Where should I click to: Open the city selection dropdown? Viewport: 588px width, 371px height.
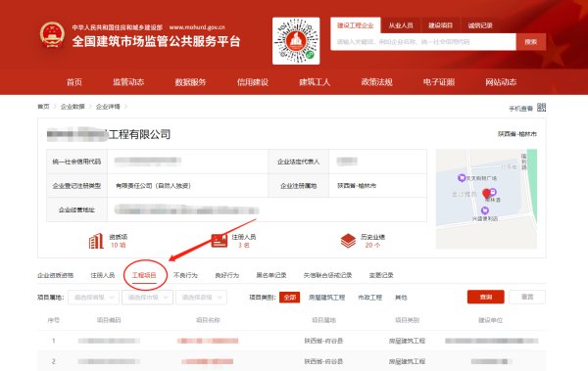pyautogui.click(x=147, y=298)
